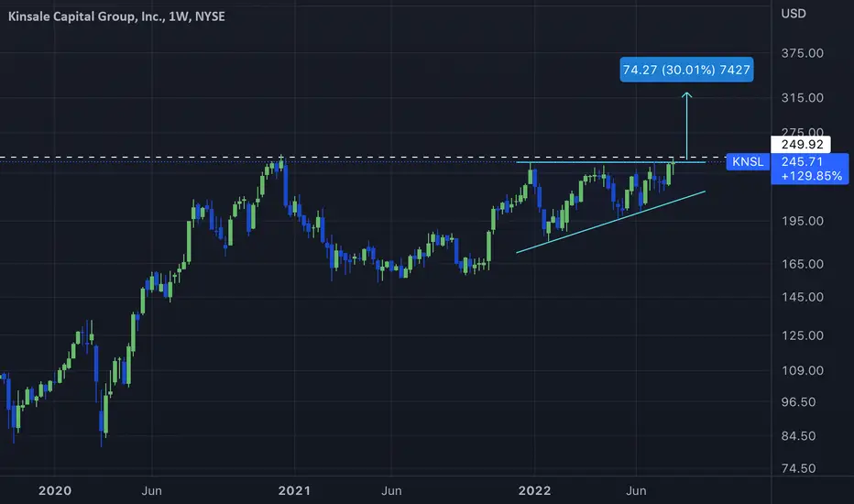Click the 145.00 price axis label

803,298
